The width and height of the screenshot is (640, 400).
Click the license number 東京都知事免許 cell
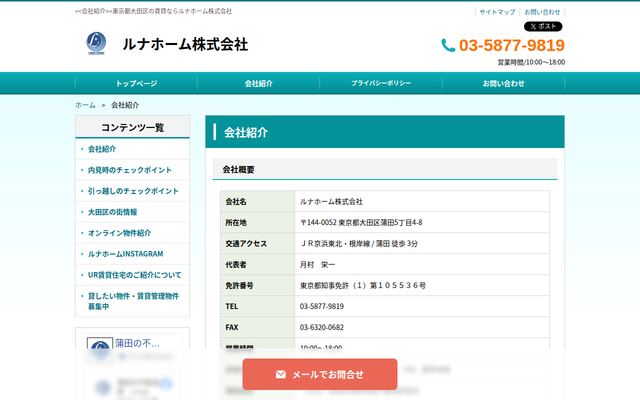[422, 286]
